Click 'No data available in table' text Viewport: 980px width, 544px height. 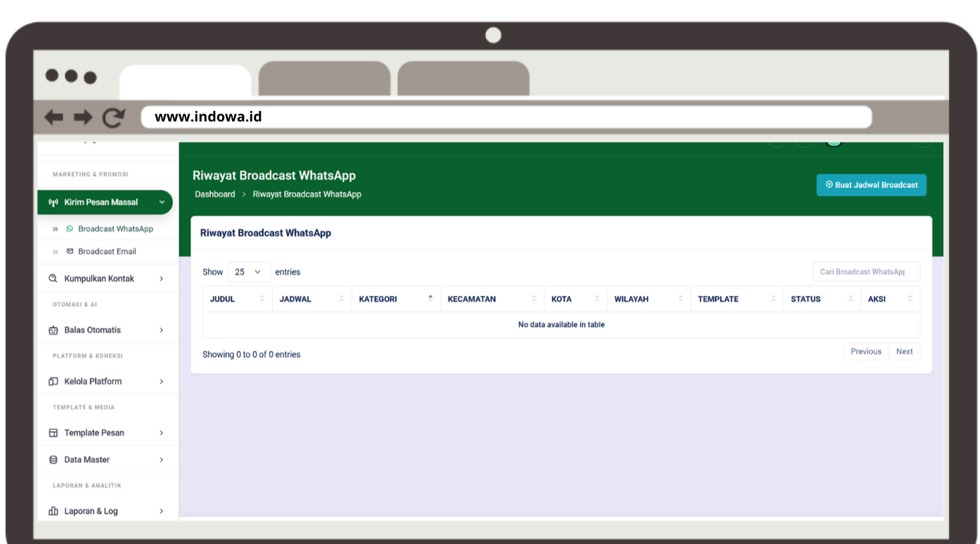point(561,325)
